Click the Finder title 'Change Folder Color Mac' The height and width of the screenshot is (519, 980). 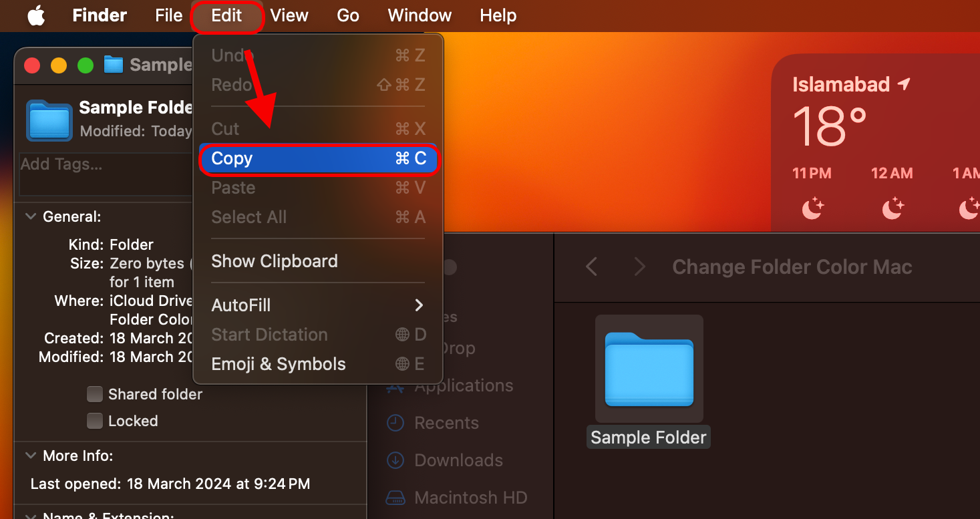(x=792, y=267)
